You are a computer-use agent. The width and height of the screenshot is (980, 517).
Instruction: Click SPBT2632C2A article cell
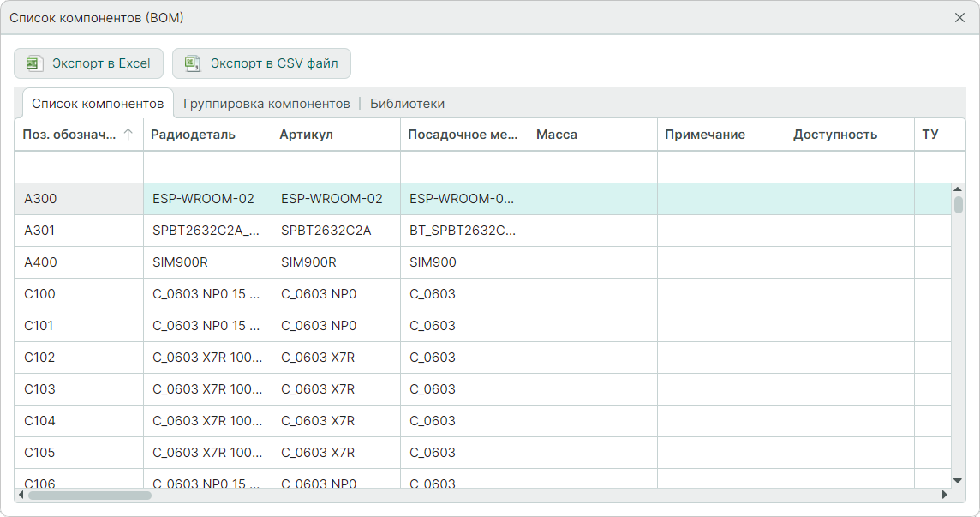pyautogui.click(x=337, y=231)
